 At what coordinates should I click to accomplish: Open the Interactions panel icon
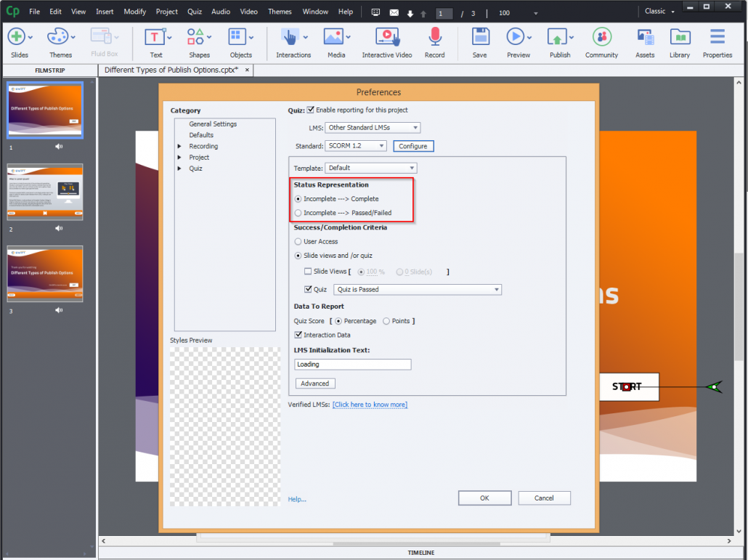coord(290,36)
